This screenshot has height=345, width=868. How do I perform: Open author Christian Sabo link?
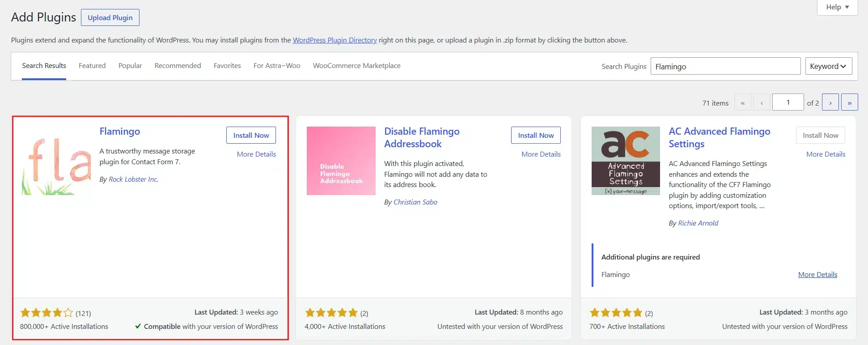point(415,202)
